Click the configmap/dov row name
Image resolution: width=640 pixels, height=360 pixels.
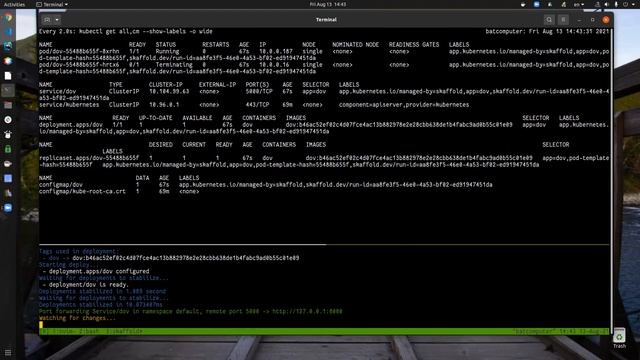pyautogui.click(x=61, y=184)
